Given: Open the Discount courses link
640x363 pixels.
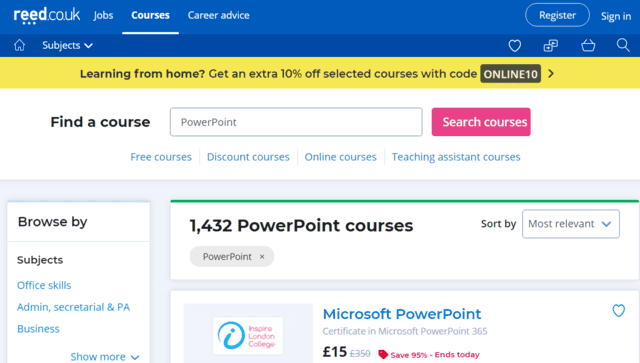Looking at the screenshot, I should pos(248,157).
